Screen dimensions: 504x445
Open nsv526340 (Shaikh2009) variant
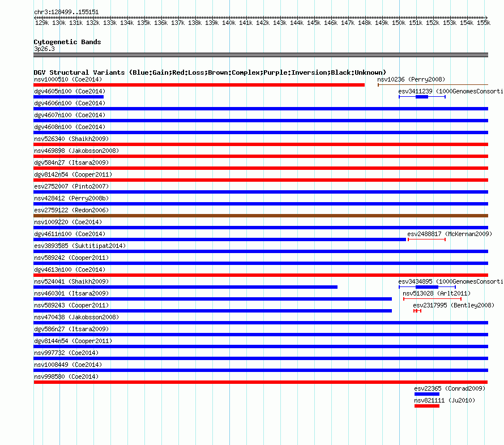click(x=71, y=139)
